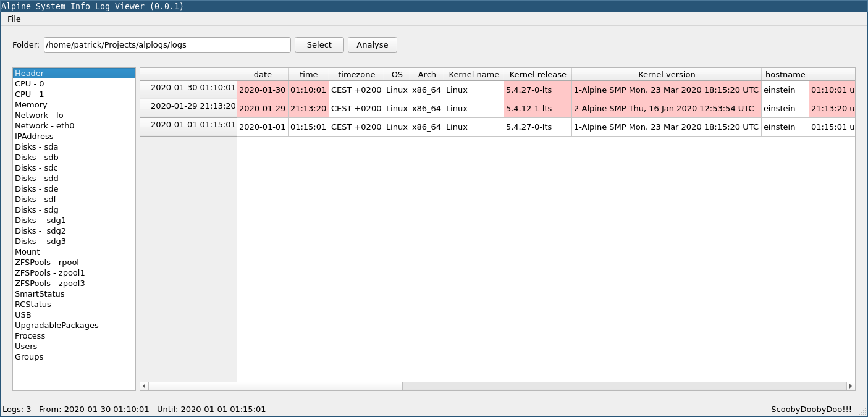Viewport: 868px width, 417px height.
Task: Select ZFSPools - zpool1 entry
Action: pos(74,273)
